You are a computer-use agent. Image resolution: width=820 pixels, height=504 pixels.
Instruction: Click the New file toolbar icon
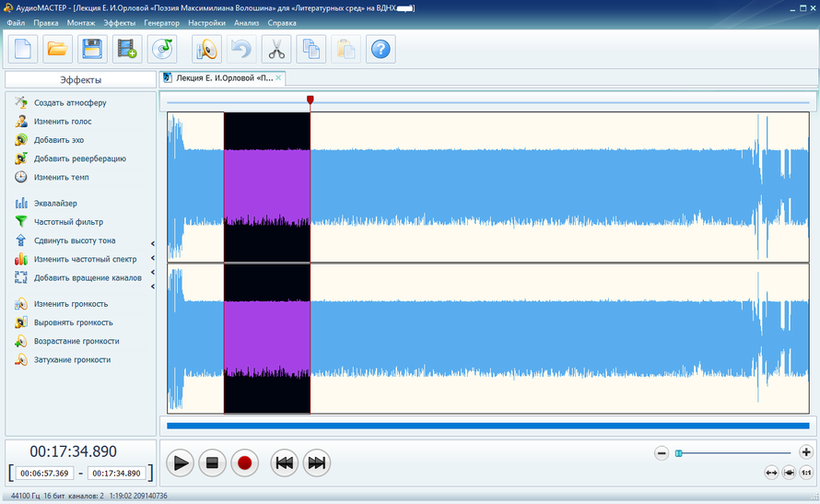(22, 49)
